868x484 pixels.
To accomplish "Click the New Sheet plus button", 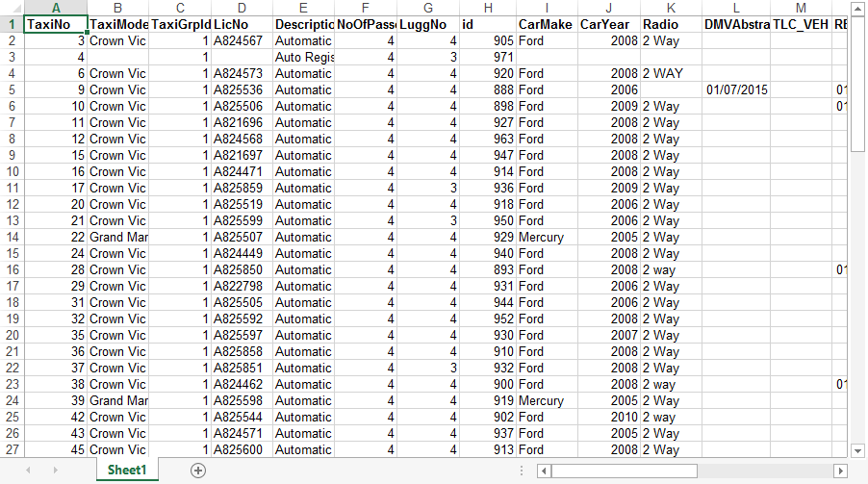I will [x=198, y=471].
